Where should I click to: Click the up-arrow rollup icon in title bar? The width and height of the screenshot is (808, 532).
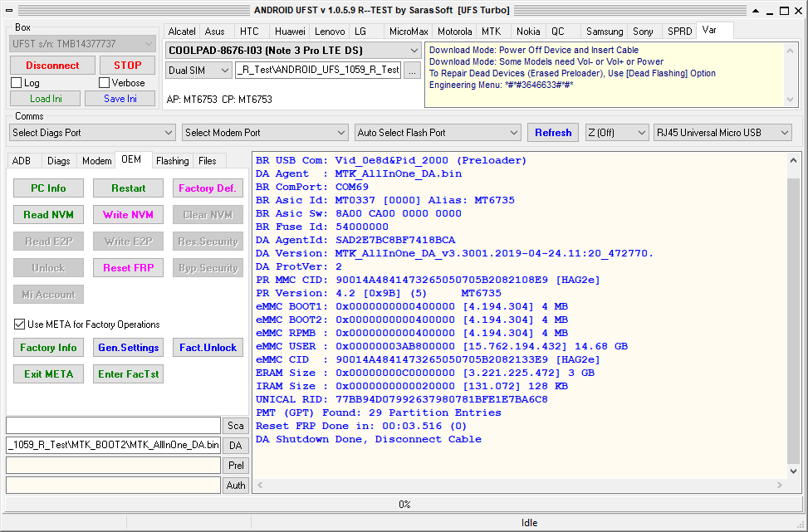point(756,10)
